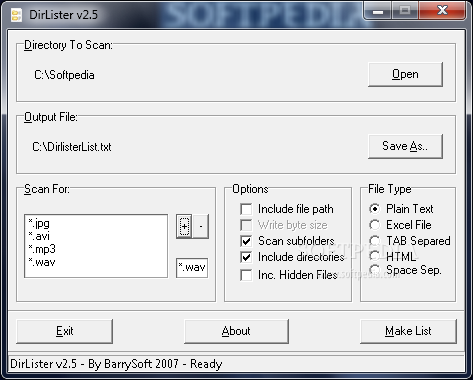Add extension with the + button
Viewport: 473px width, 380px height.
(184, 226)
